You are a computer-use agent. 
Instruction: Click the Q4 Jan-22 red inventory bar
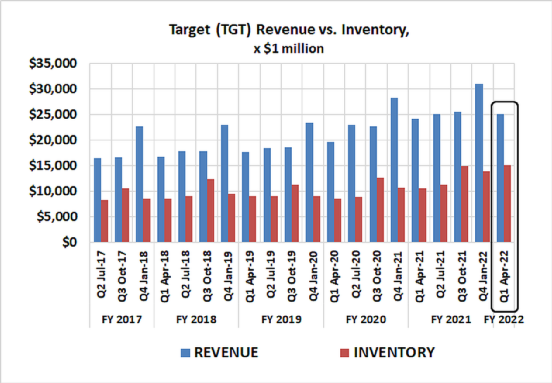[486, 207]
